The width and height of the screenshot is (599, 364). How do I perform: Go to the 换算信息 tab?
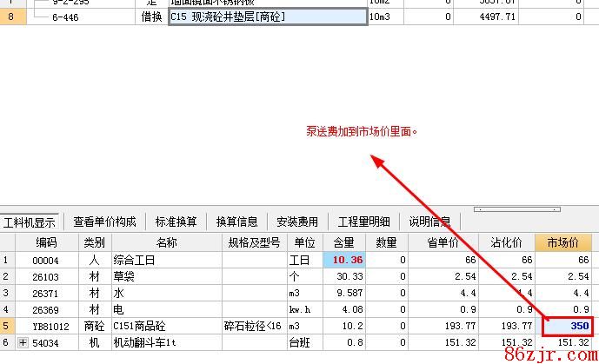click(x=237, y=222)
